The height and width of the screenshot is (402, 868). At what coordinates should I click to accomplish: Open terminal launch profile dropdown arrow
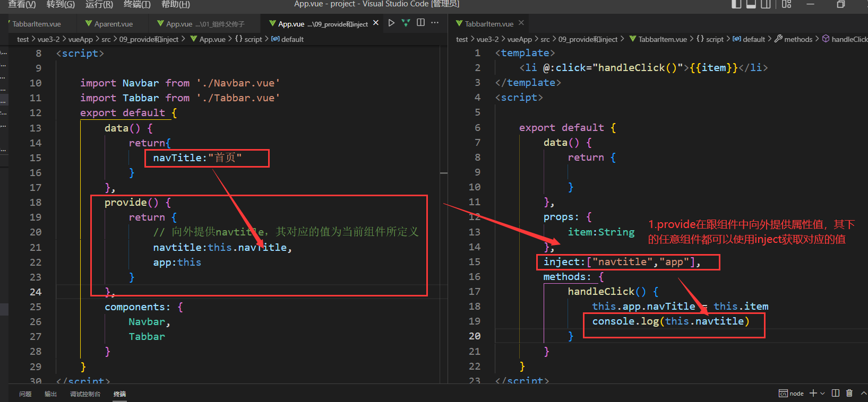(x=822, y=393)
